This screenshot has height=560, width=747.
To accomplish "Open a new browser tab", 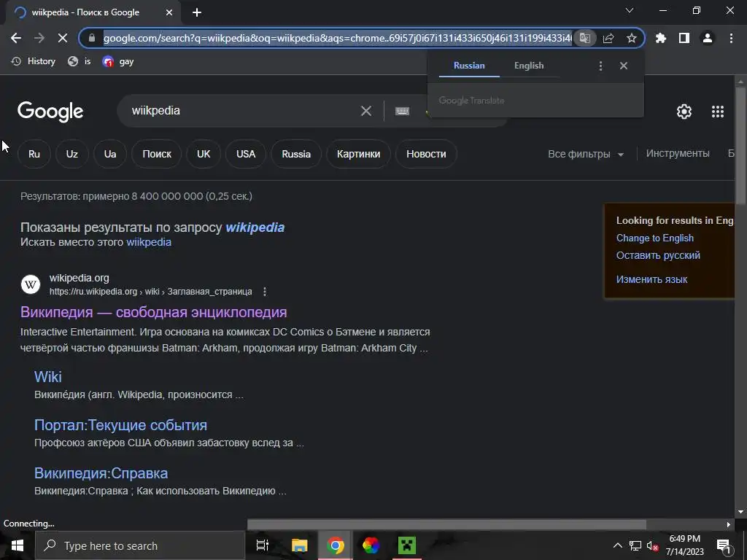I will click(197, 12).
